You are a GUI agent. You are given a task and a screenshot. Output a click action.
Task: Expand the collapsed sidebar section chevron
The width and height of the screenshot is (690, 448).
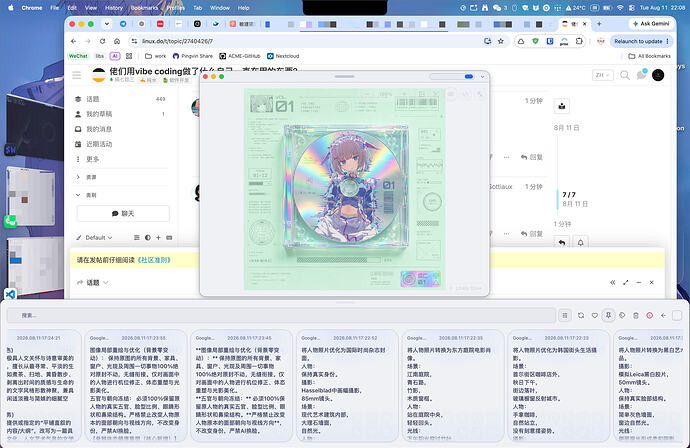pyautogui.click(x=78, y=177)
